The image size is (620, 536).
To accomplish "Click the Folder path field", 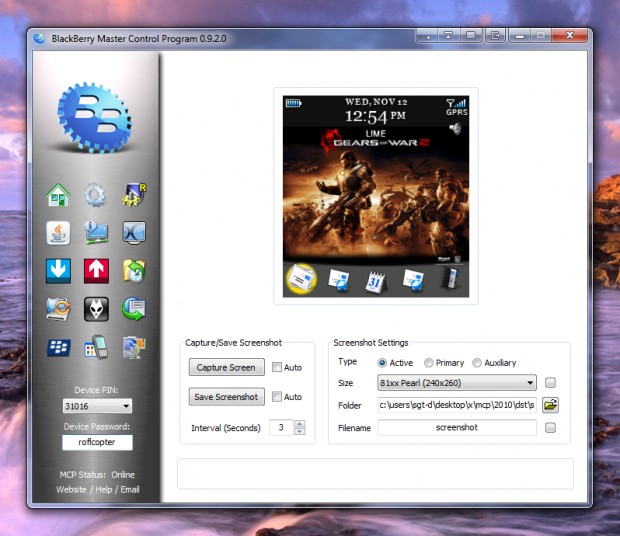I will point(457,405).
